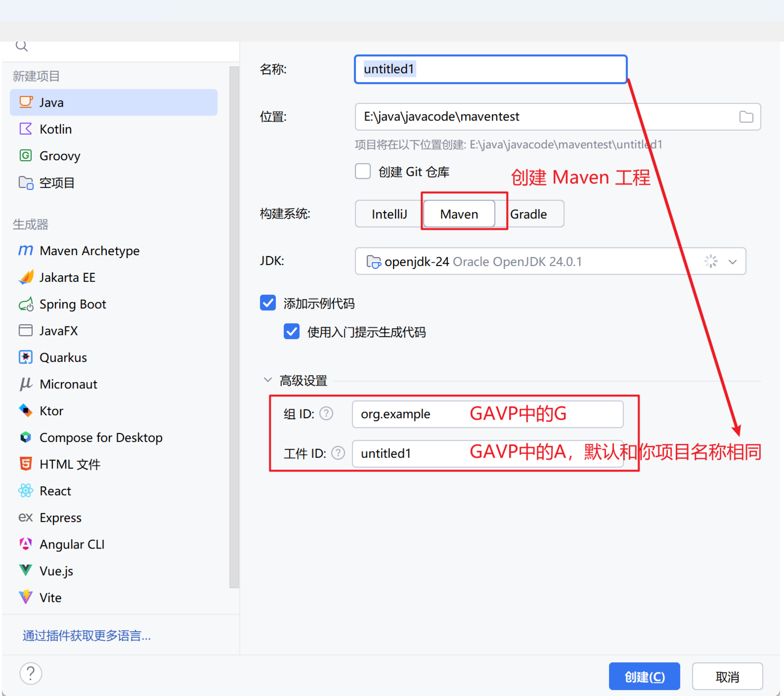This screenshot has height=696, width=784.
Task: Choose IntelliJ build system
Action: pyautogui.click(x=389, y=214)
